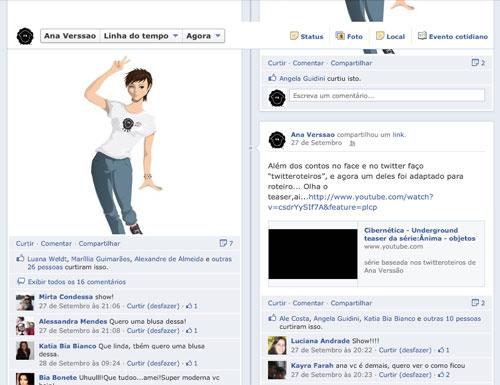Open Alessandra Mendes's name link
Screen dimensions: 500x385
coord(73,321)
